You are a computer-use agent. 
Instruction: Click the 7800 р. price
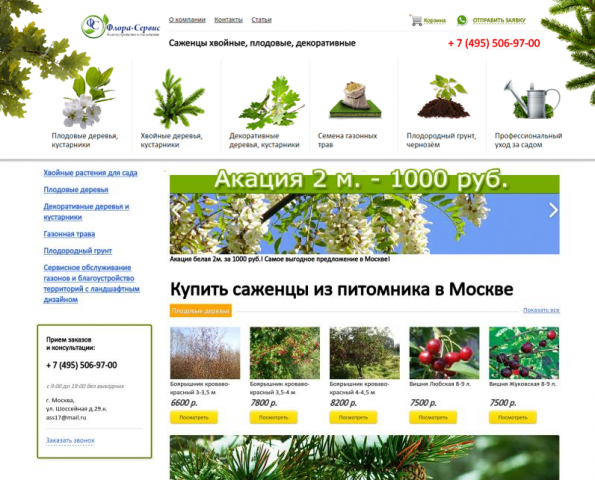(x=263, y=403)
